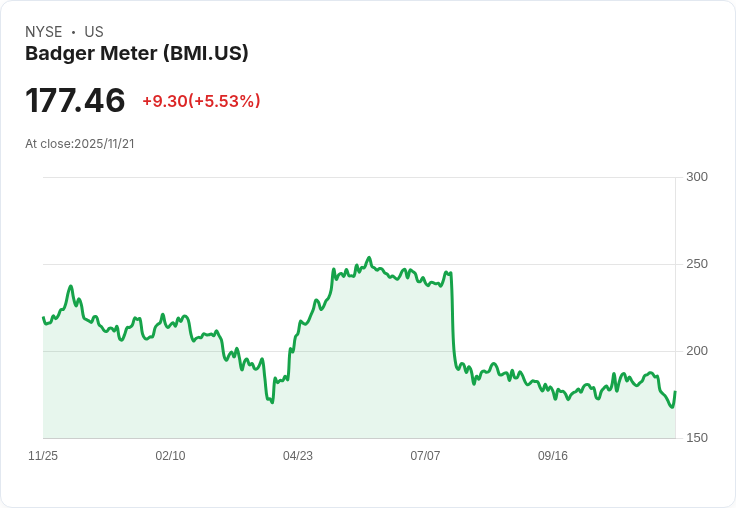Click the April low point of the price line
Image resolution: width=736 pixels, height=508 pixels.
[x=272, y=402]
